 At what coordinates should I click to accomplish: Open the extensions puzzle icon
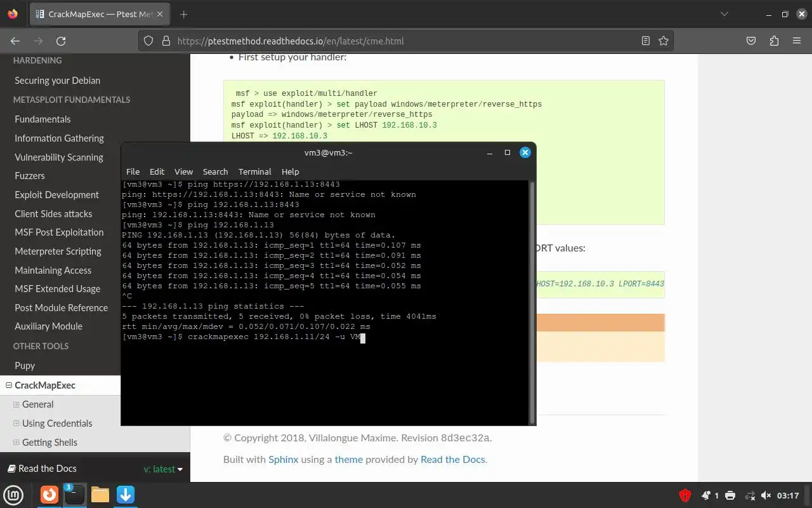click(774, 41)
